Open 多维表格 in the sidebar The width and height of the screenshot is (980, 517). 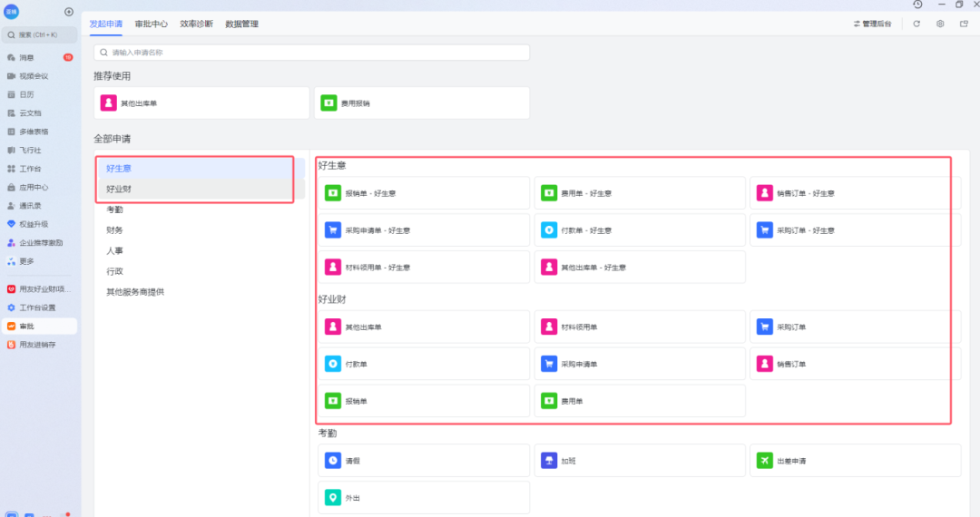39,132
